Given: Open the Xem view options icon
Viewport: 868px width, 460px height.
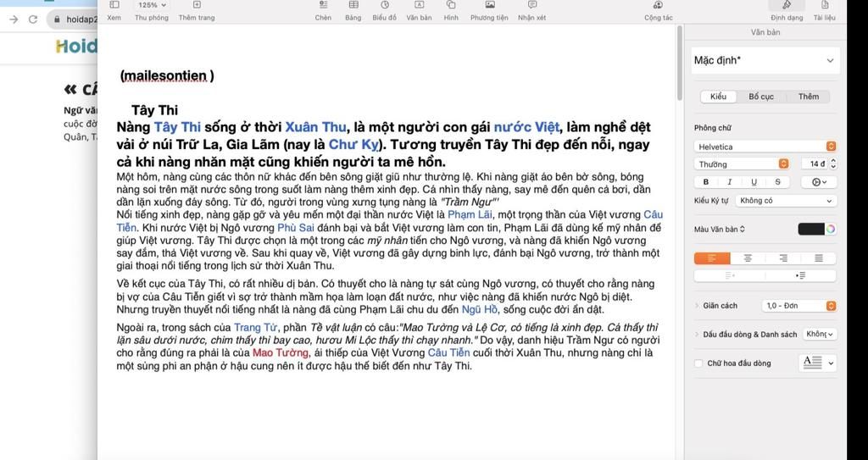Looking at the screenshot, I should pyautogui.click(x=114, y=5).
